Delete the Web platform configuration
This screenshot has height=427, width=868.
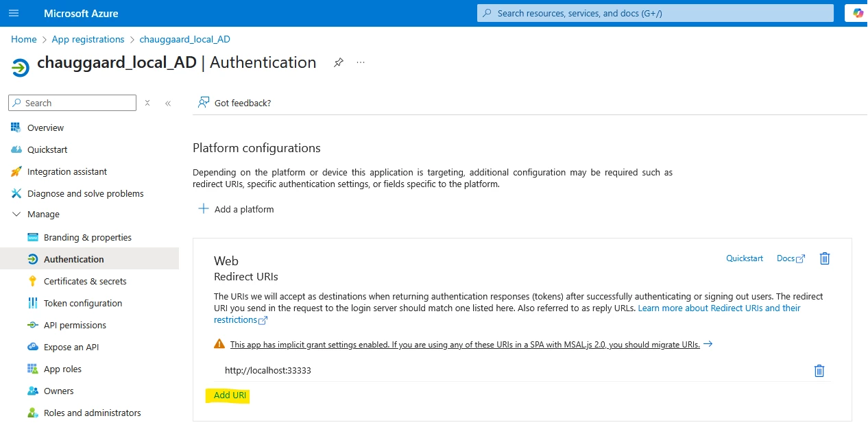(825, 258)
